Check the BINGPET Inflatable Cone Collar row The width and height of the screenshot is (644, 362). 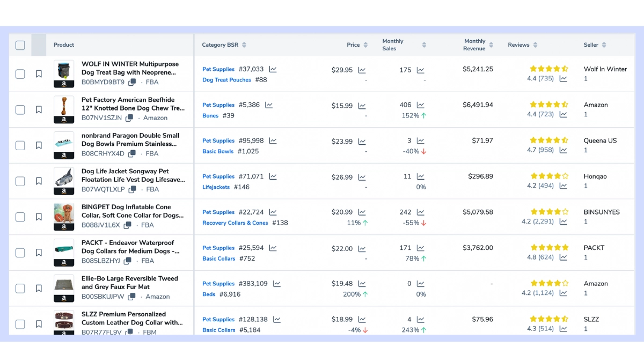20,217
